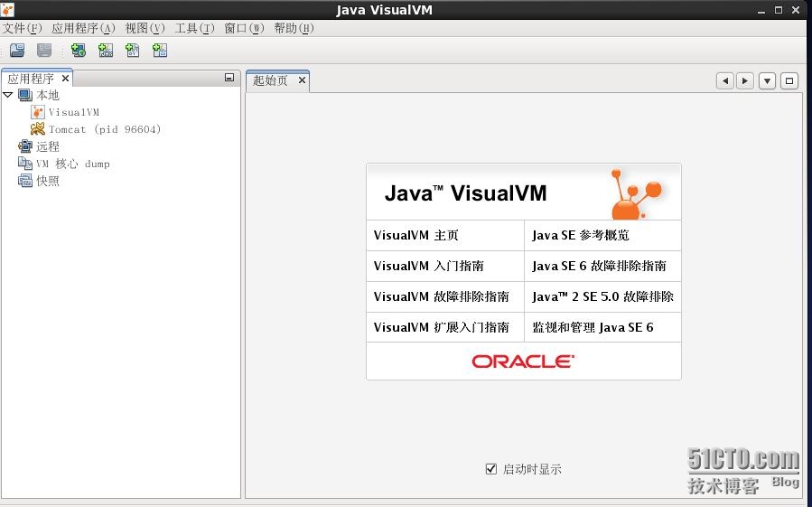Viewport: 812px width, 507px height.
Task: Toggle the 启动时显示 checkbox
Action: (491, 469)
